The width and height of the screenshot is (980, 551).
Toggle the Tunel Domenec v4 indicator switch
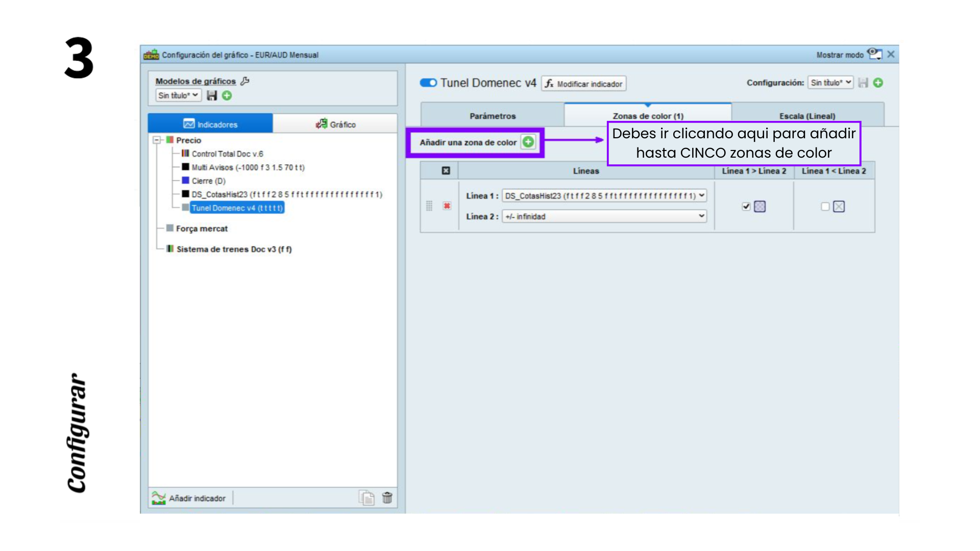point(428,83)
